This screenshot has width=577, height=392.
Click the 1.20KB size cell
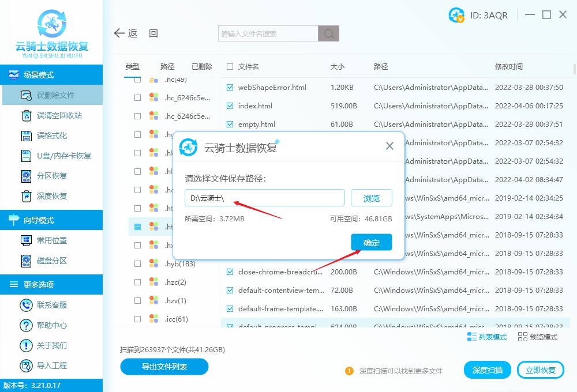pyautogui.click(x=342, y=88)
